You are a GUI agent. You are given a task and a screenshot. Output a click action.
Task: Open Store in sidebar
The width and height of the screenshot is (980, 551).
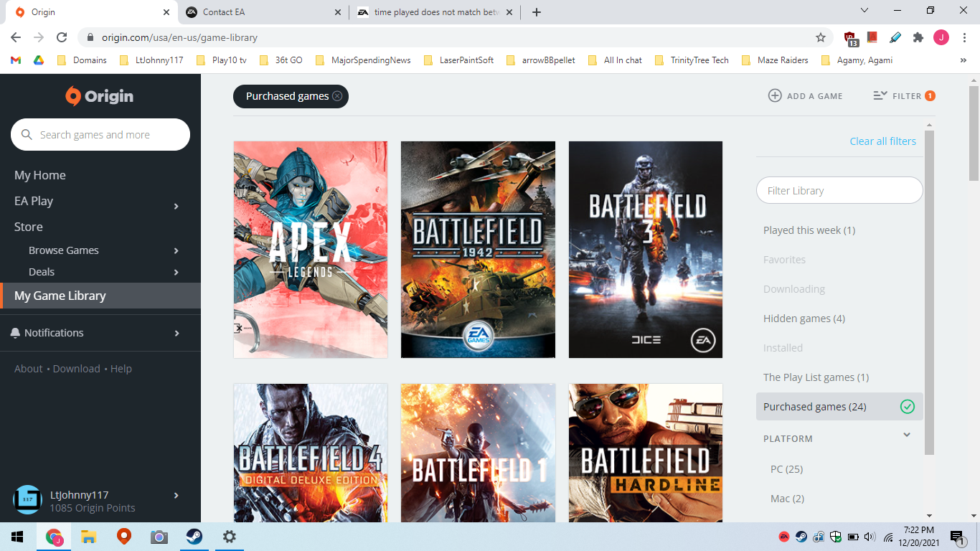pyautogui.click(x=29, y=227)
